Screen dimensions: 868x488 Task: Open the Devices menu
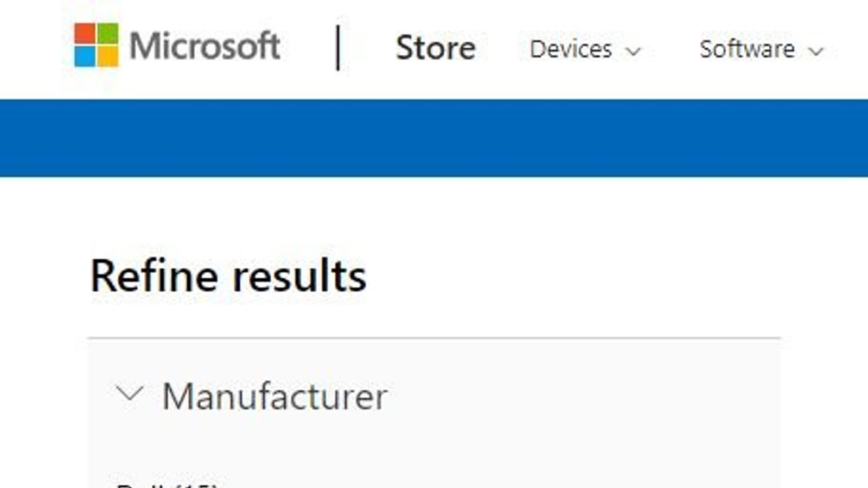tap(571, 49)
